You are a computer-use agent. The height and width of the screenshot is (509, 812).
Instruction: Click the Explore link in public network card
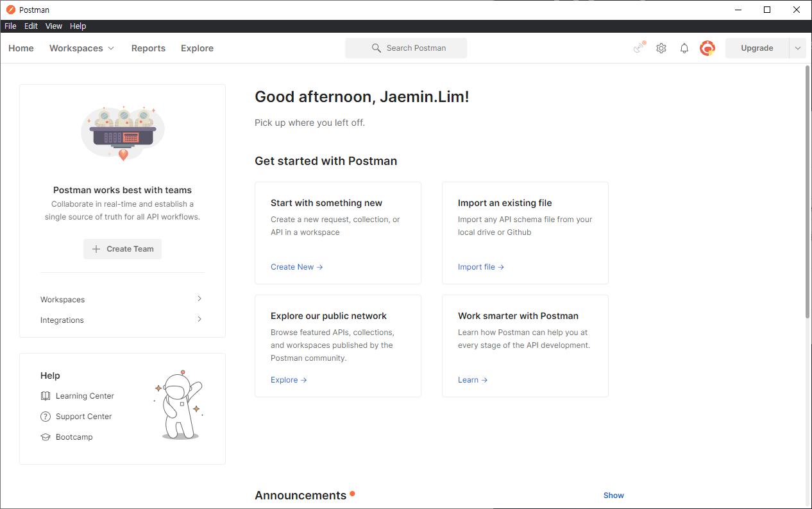(289, 380)
